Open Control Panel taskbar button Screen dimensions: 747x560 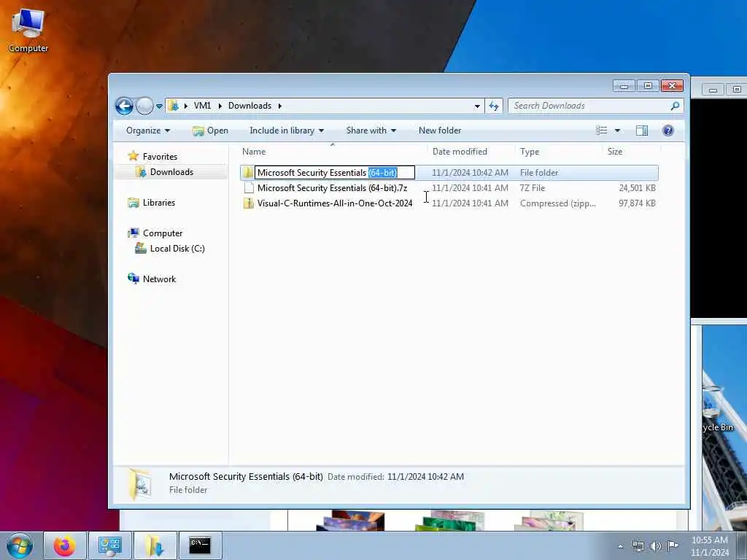[x=109, y=545]
